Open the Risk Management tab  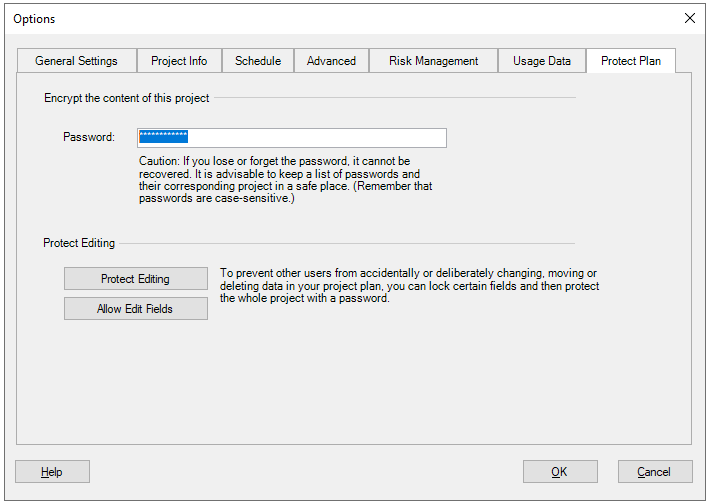(433, 61)
